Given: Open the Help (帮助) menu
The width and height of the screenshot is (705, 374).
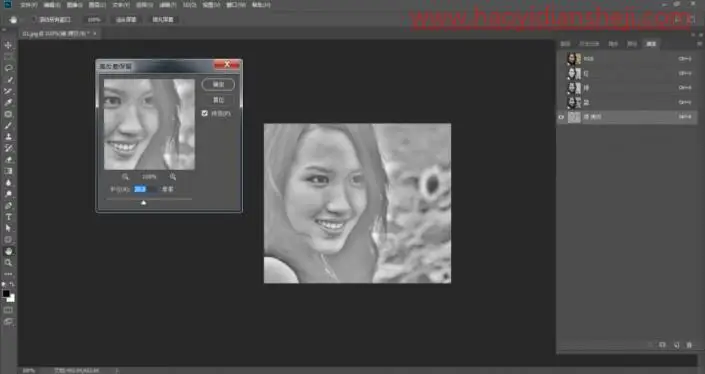Looking at the screenshot, I should [261, 5].
